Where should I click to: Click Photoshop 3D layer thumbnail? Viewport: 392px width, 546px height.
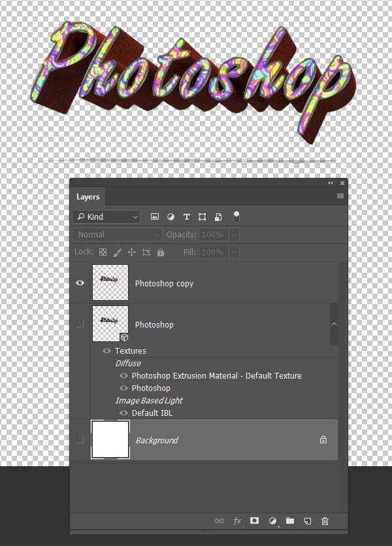click(x=110, y=324)
